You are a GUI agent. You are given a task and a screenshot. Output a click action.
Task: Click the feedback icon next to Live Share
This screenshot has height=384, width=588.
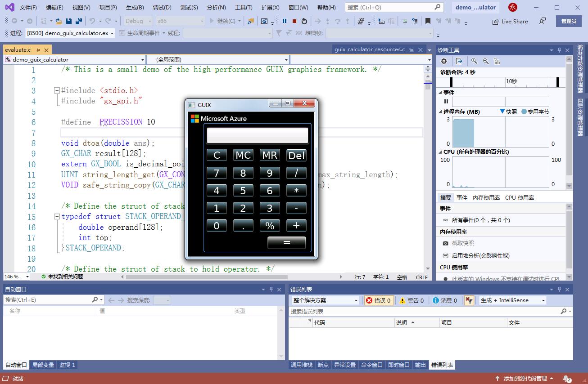coord(543,21)
